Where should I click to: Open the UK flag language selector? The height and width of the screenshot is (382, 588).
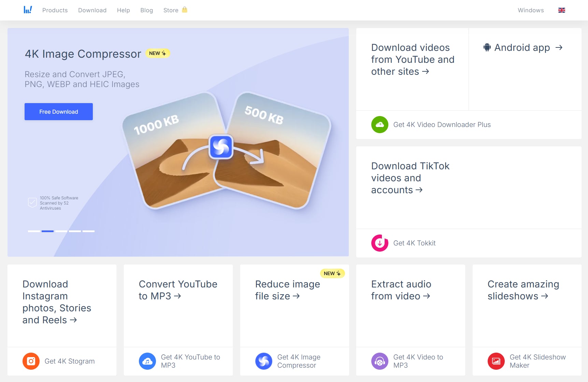(x=562, y=10)
